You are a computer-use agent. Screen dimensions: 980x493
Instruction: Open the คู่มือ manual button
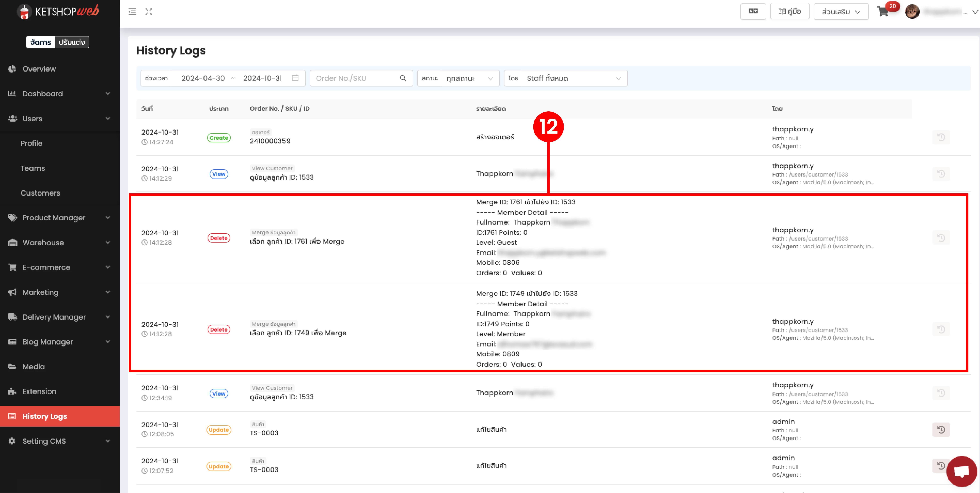[789, 11]
